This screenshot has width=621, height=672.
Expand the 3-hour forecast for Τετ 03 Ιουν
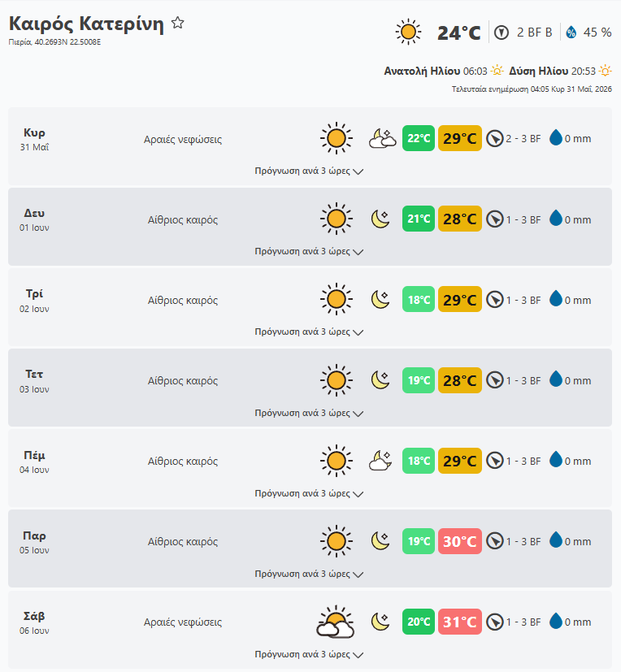point(309,413)
